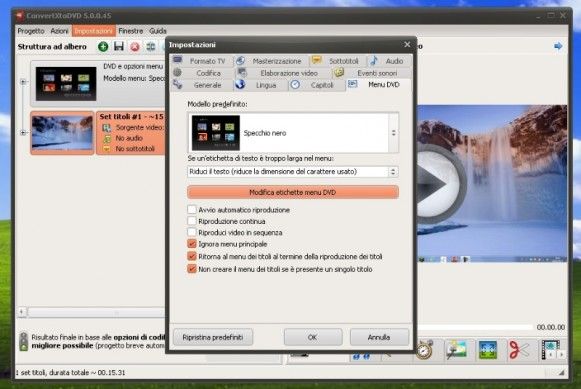The image size is (581, 389).
Task: Enable Riproduzione continua checkbox
Action: (x=192, y=221)
